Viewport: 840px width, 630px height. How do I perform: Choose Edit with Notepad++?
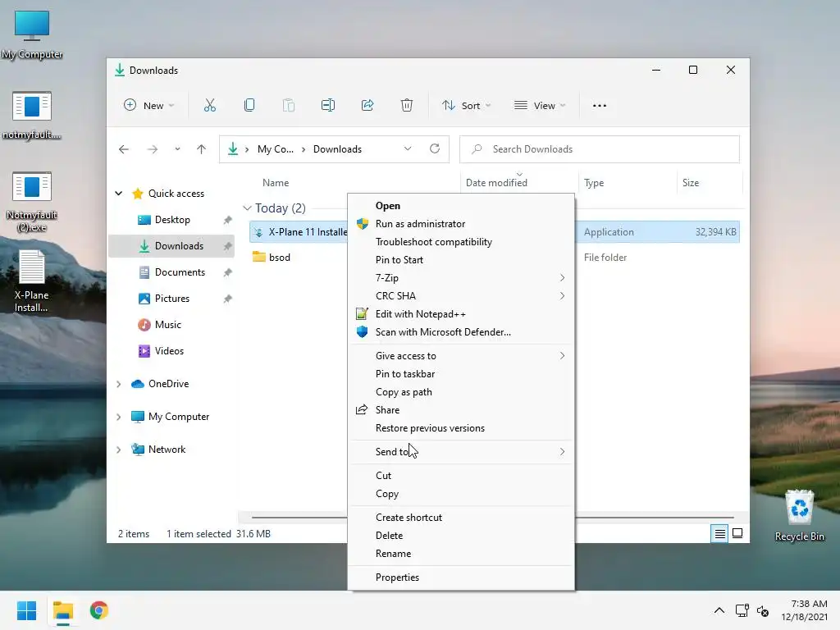coord(461,314)
